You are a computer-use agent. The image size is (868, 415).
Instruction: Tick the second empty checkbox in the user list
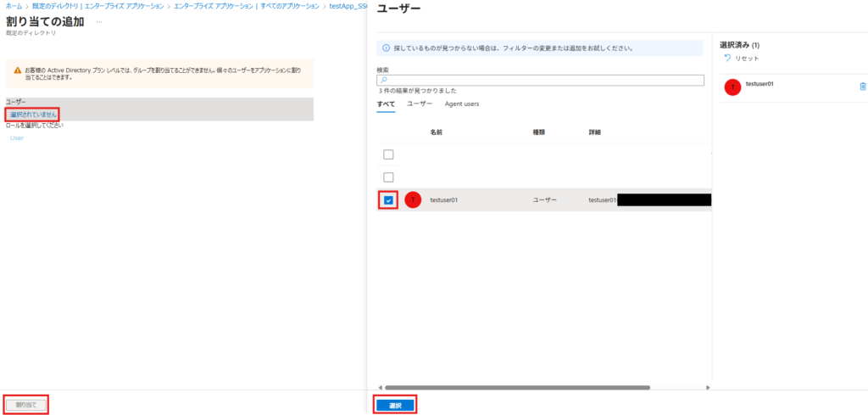(389, 177)
